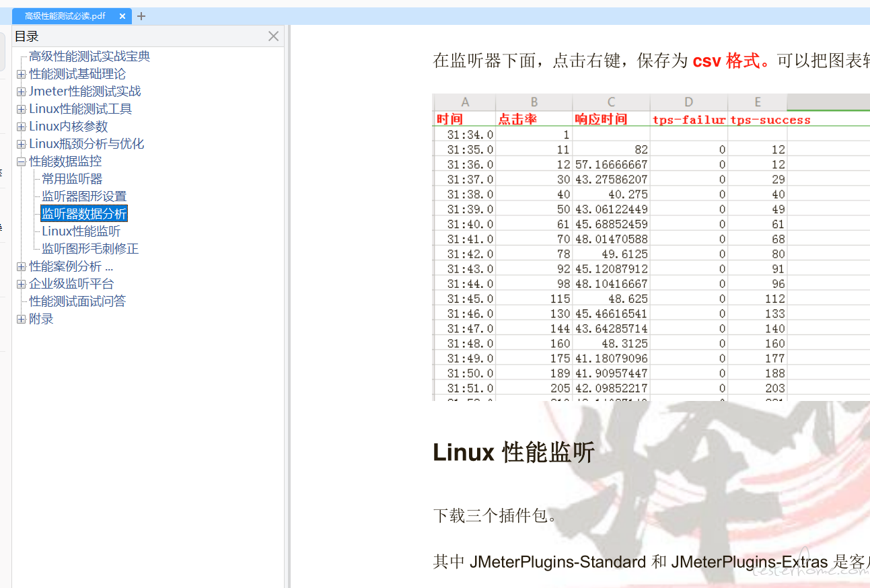
Task: Expand the Linux性能测试工具 node
Action: click(x=21, y=109)
